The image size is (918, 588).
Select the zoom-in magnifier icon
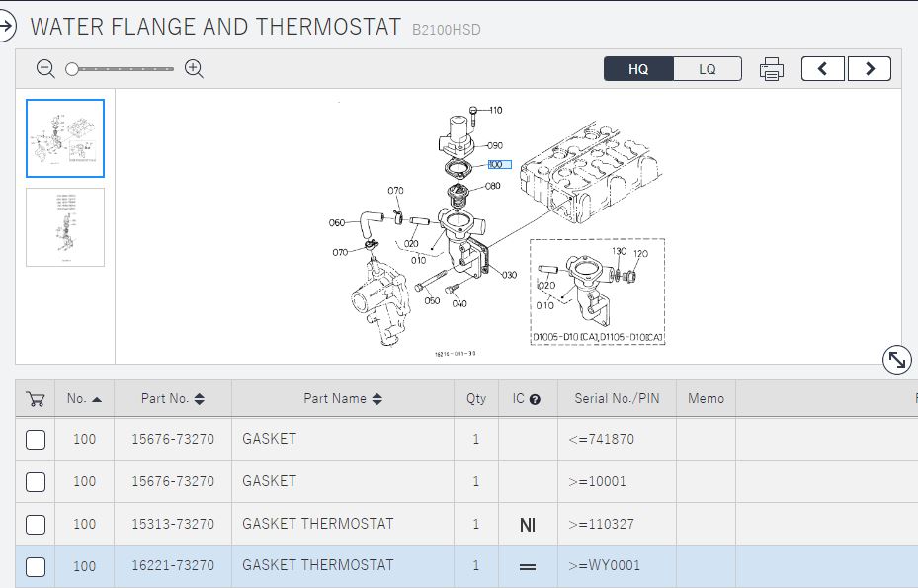(194, 69)
